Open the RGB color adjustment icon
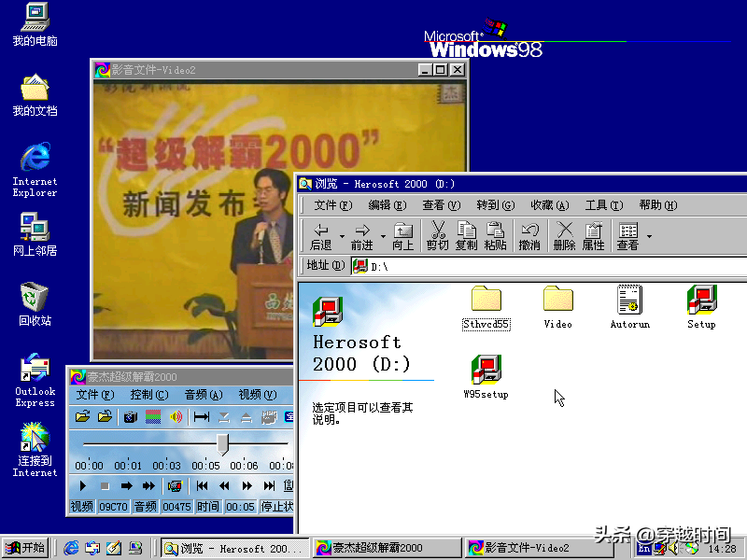Viewport: 747px width, 560px height. [x=153, y=417]
